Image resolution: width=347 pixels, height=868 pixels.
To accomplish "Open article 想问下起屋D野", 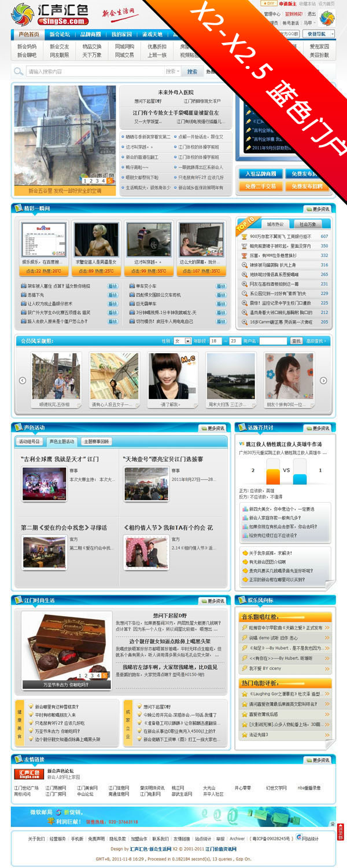I will click(169, 615).
